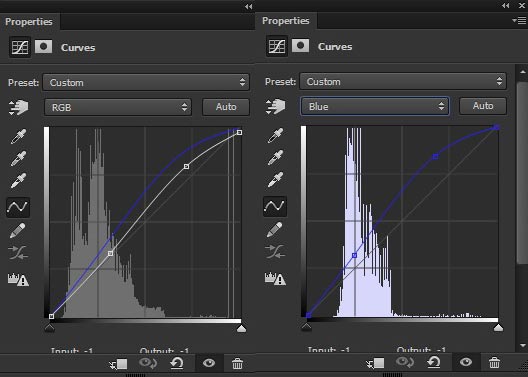528x377 pixels.
Task: Open Preset dropdown in left panel
Action: [x=146, y=82]
